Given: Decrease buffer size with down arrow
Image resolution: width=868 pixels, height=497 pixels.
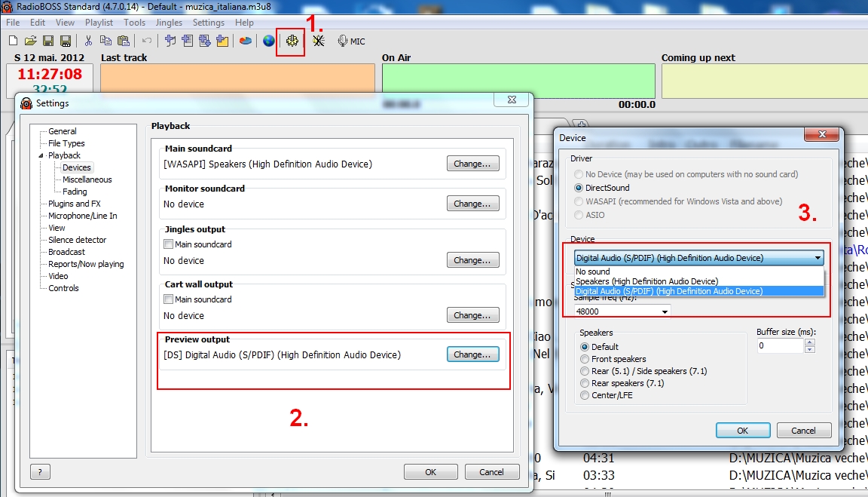Looking at the screenshot, I should [810, 349].
